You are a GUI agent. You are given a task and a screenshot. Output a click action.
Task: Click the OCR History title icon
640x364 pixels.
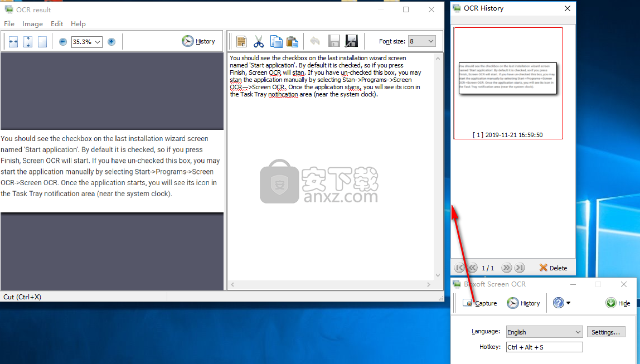pos(457,8)
